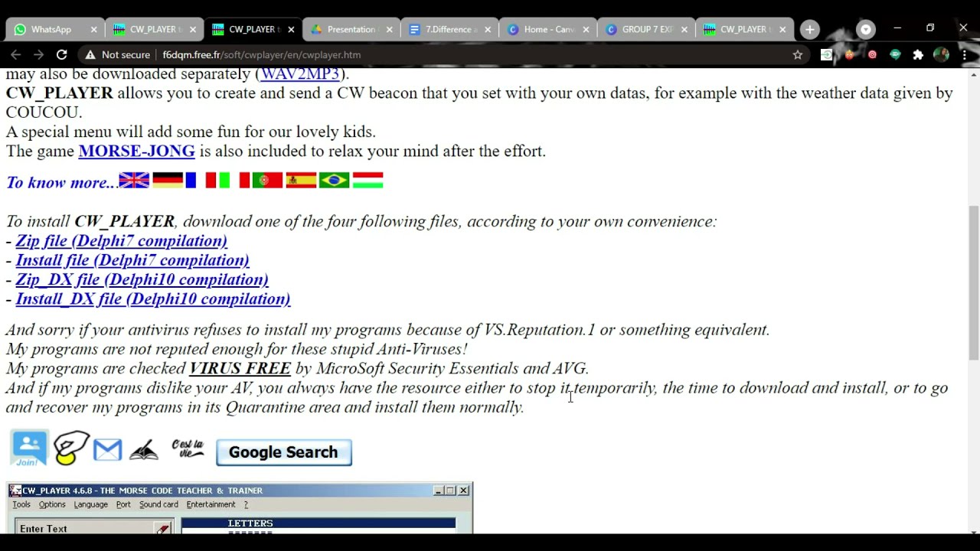
Task: Click the 'To know more...' text
Action: [60, 182]
